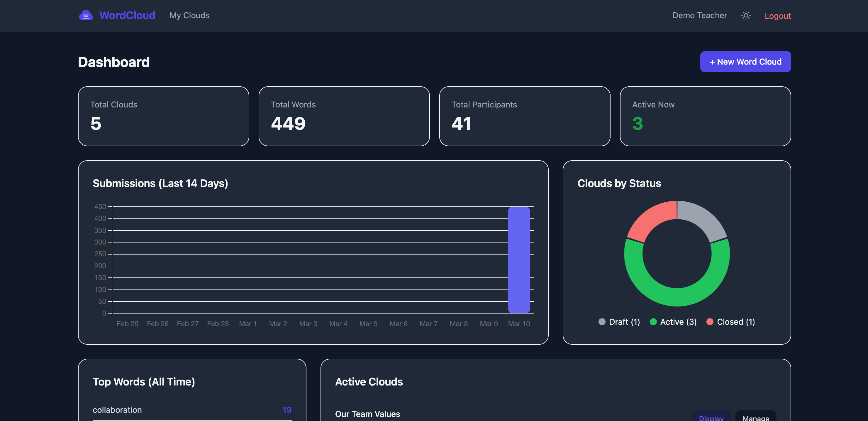Click Manage for Our Team Values
This screenshot has height=421, width=868.
(x=756, y=416)
